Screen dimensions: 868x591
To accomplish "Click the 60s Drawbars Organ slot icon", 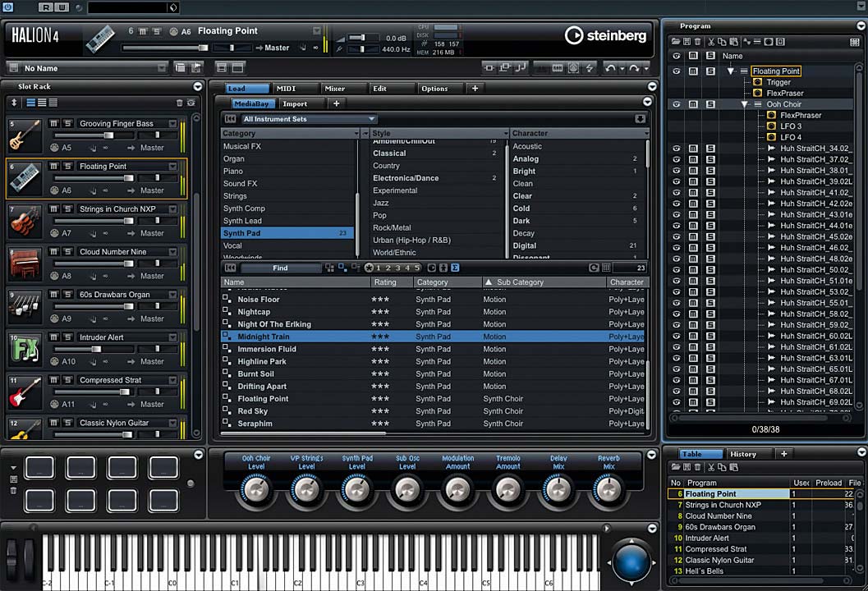I will click(x=25, y=306).
